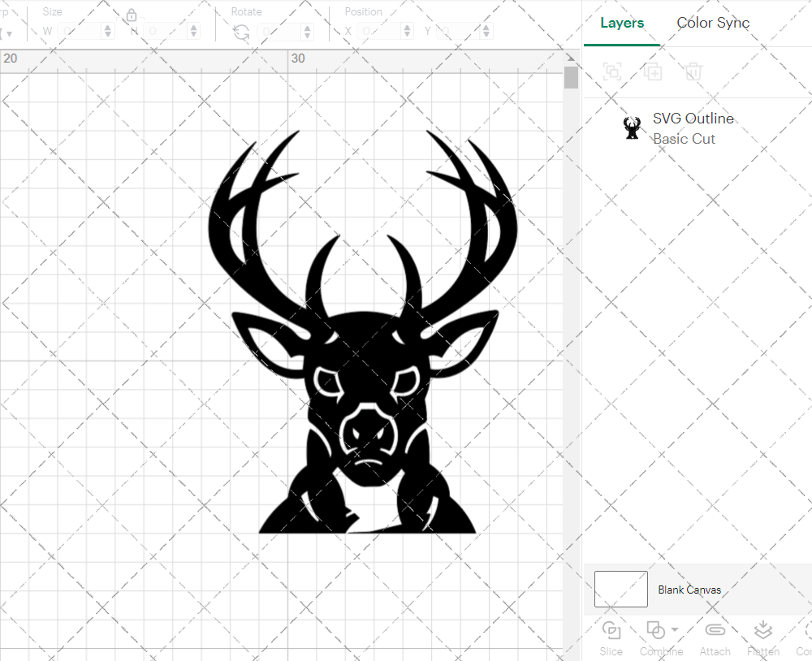Screen dimensions: 812x661
Task: Click the Attach paperclip icon
Action: (x=715, y=631)
